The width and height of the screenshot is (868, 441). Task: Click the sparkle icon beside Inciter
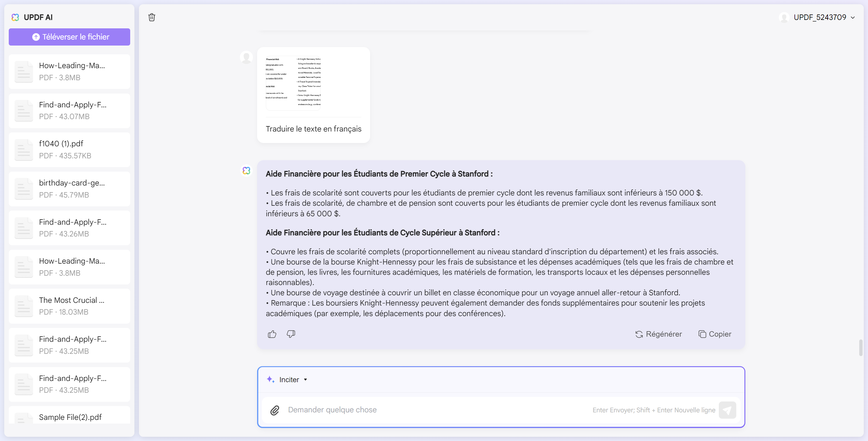270,379
